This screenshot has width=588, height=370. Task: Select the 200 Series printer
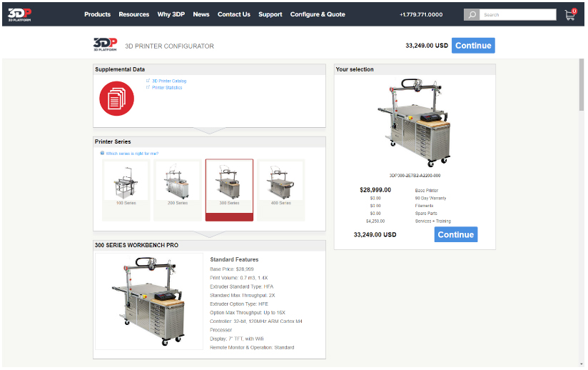(x=178, y=190)
